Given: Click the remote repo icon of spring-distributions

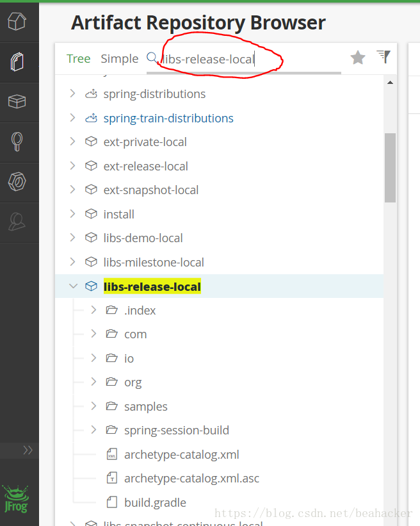Looking at the screenshot, I should 91,94.
